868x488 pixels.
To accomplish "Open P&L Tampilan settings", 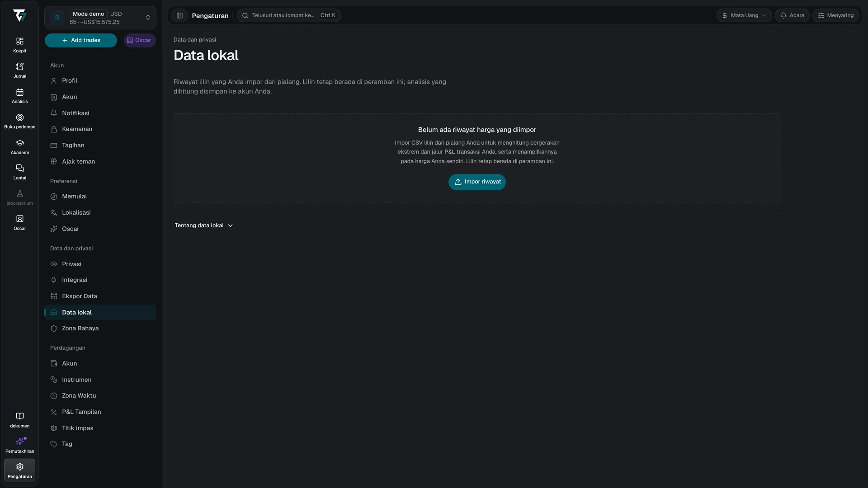I will 100,412.
